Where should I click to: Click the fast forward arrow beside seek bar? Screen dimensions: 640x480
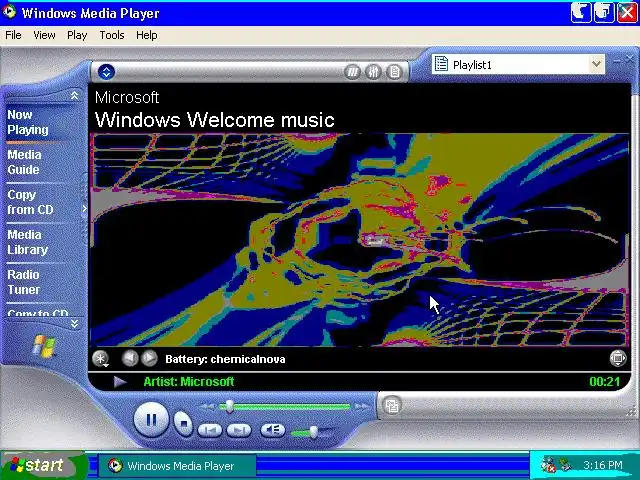click(362, 407)
